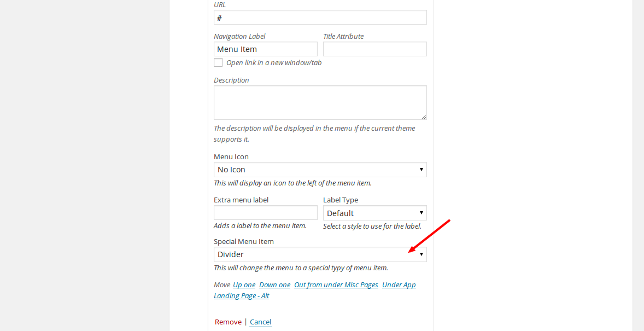The width and height of the screenshot is (644, 331).
Task: Click the Description textarea resize handle
Action: point(424,117)
